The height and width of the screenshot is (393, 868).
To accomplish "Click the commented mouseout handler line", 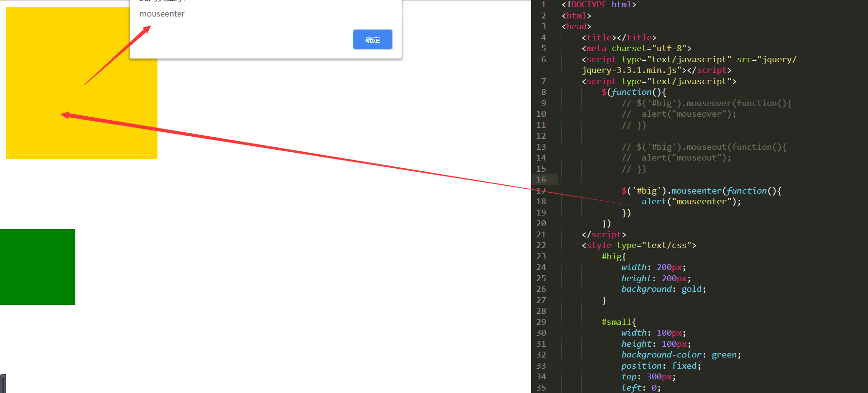I will 704,147.
